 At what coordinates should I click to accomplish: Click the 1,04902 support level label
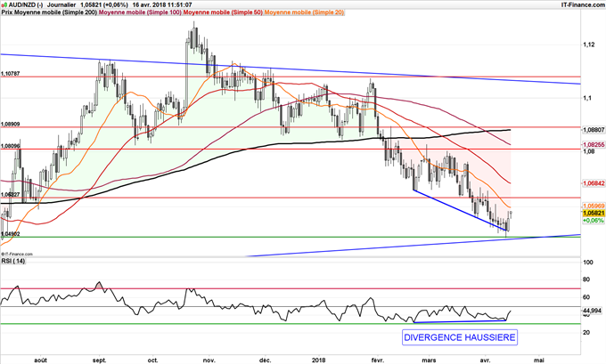[11, 234]
